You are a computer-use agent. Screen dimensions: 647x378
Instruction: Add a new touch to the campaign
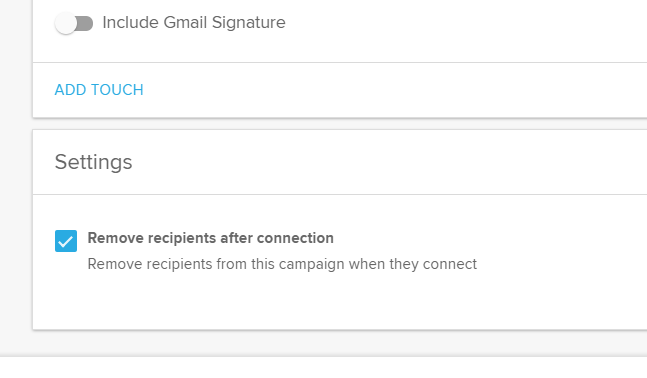pyautogui.click(x=99, y=90)
